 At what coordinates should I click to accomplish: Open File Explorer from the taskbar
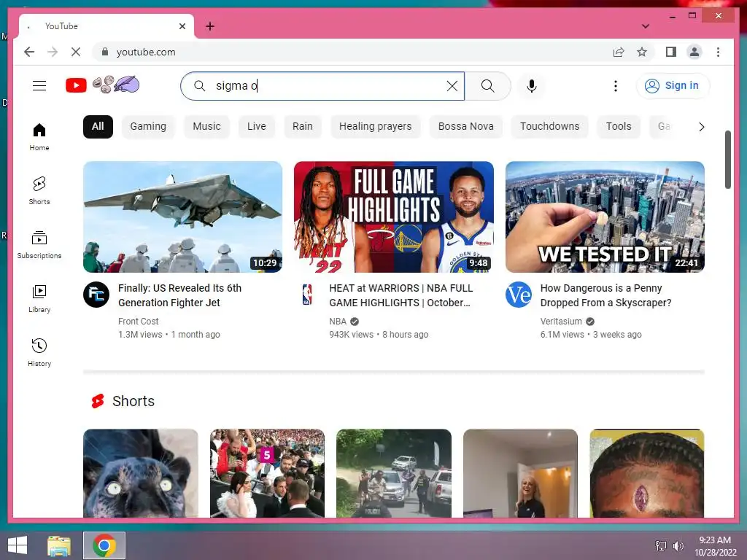click(x=59, y=545)
